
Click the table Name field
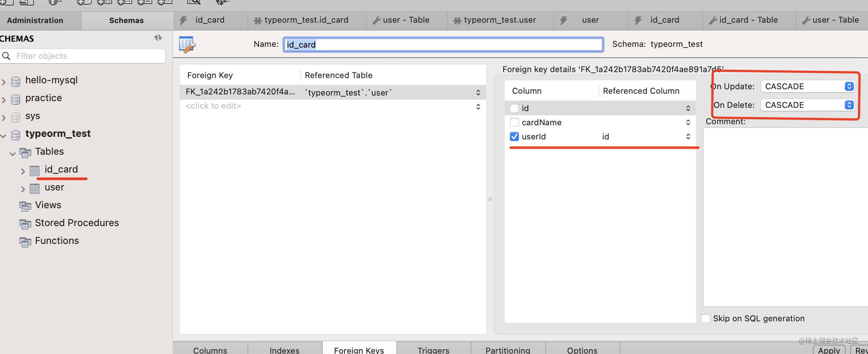443,45
